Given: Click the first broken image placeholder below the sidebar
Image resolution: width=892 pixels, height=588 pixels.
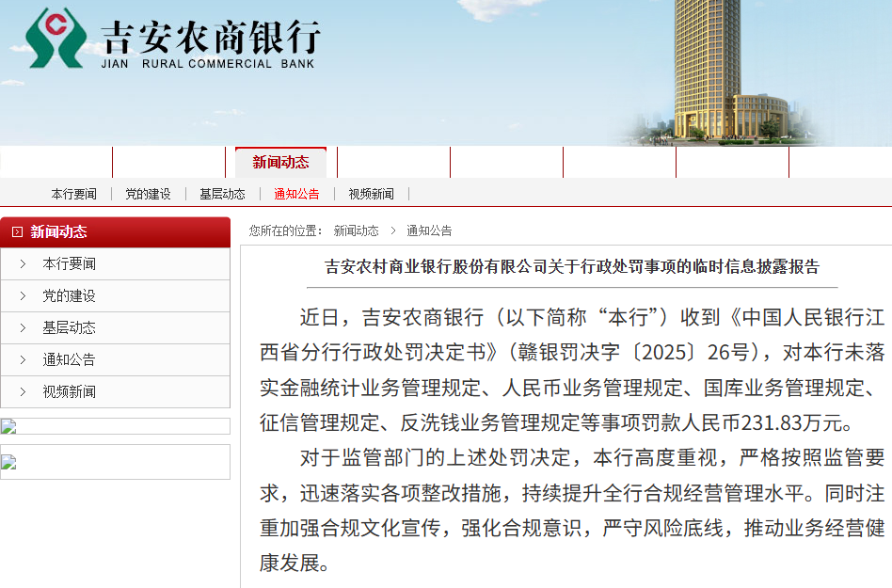Looking at the screenshot, I should pos(9,427).
